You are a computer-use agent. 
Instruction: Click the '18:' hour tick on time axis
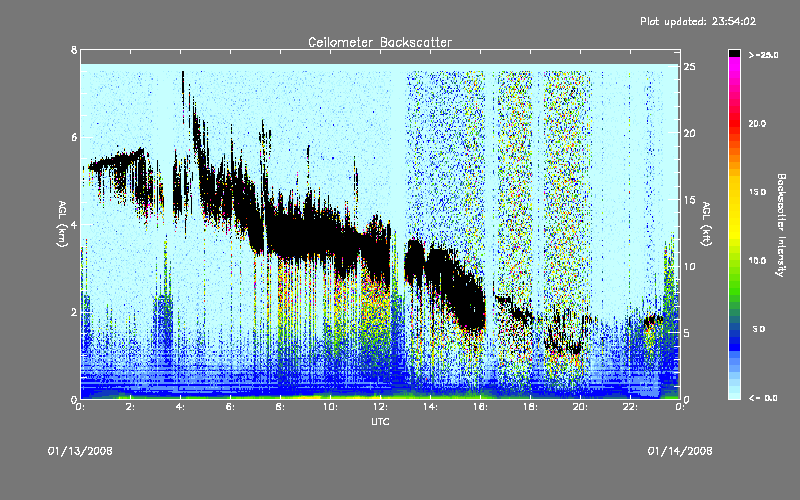point(530,407)
